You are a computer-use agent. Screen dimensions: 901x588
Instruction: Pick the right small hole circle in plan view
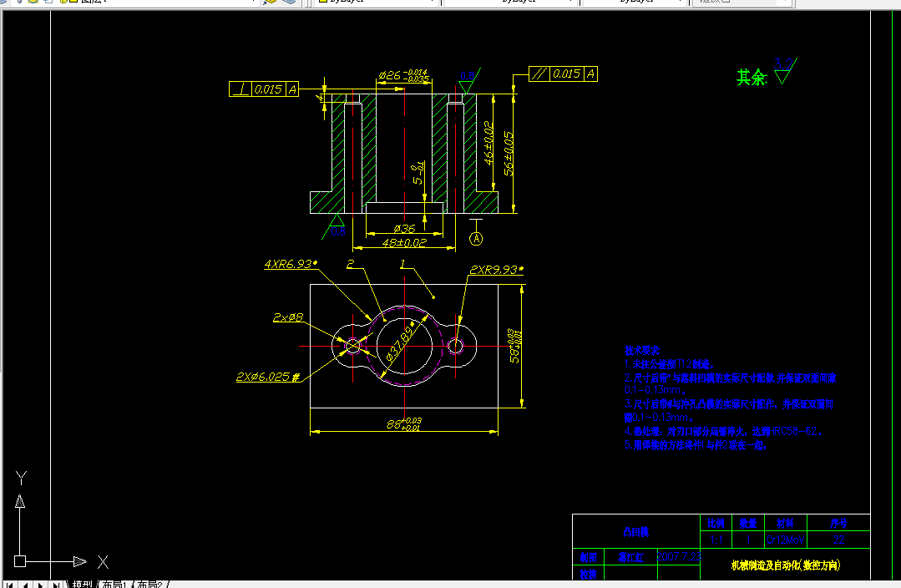pos(456,346)
